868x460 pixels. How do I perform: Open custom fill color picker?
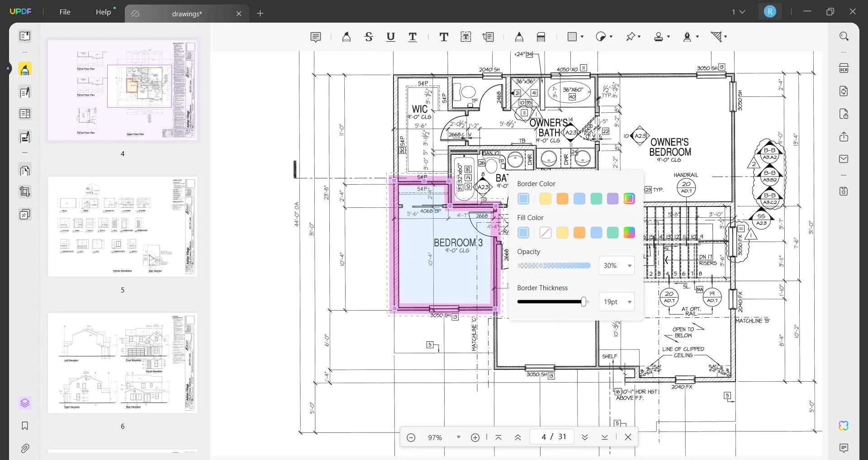pos(629,233)
